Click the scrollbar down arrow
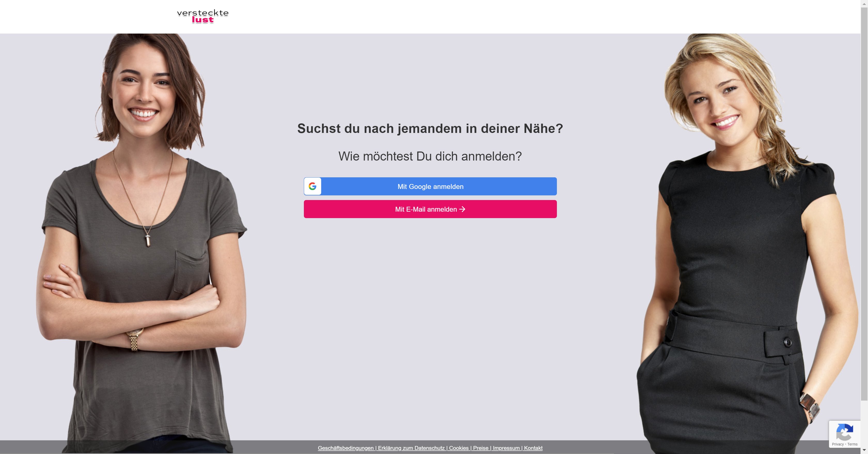 tap(864, 450)
